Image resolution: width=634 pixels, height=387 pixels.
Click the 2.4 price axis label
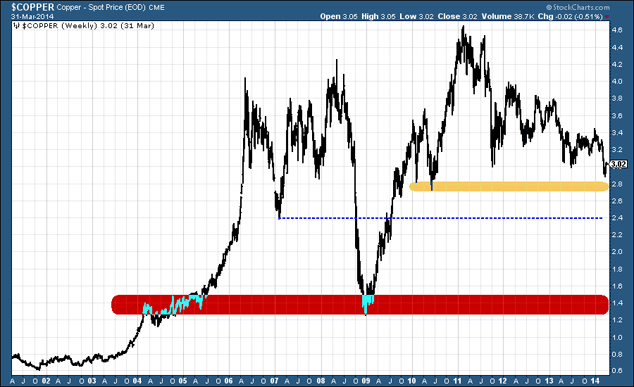coord(617,218)
